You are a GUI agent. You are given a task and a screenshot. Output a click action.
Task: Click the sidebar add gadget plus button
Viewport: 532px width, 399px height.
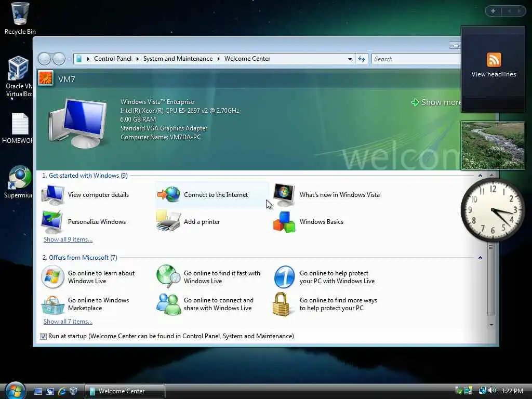pyautogui.click(x=493, y=11)
